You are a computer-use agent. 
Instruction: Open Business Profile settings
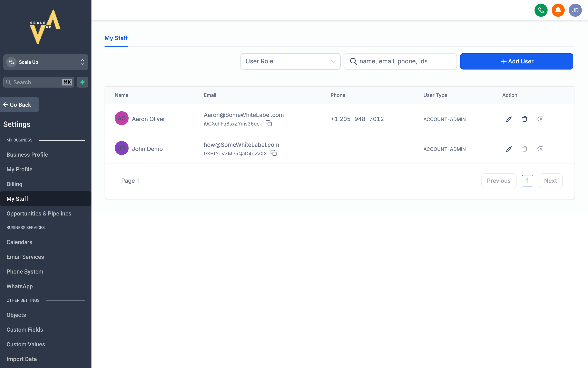(27, 155)
